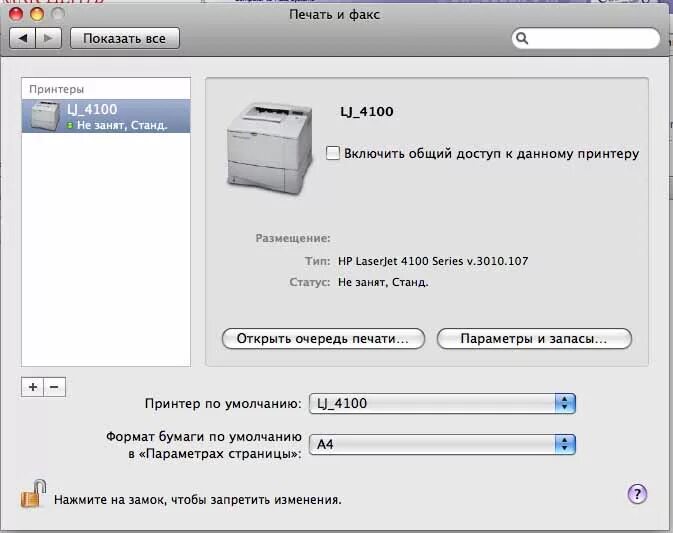Click the Размещение label
The height and width of the screenshot is (533, 673).
tap(293, 238)
